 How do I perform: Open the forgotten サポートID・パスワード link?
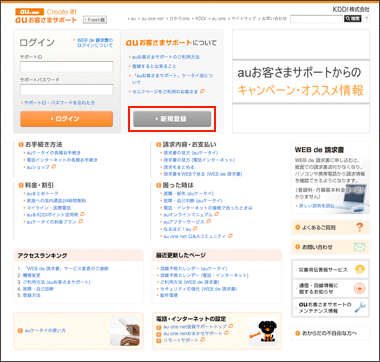pyautogui.click(x=59, y=103)
